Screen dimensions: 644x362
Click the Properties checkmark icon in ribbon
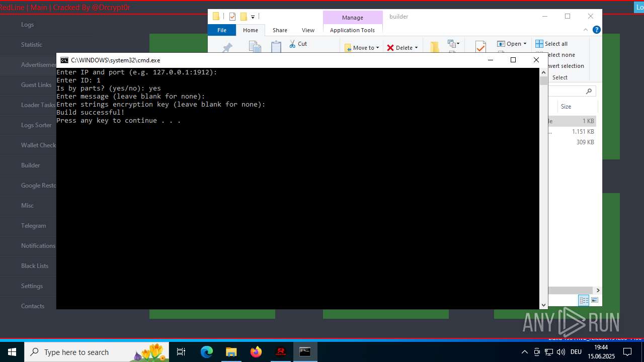(x=480, y=47)
